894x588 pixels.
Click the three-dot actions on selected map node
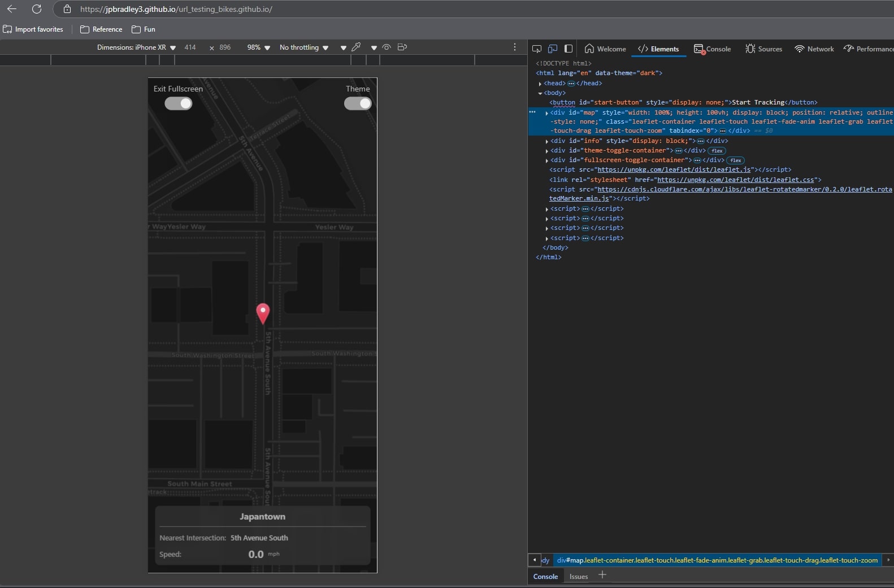(532, 112)
